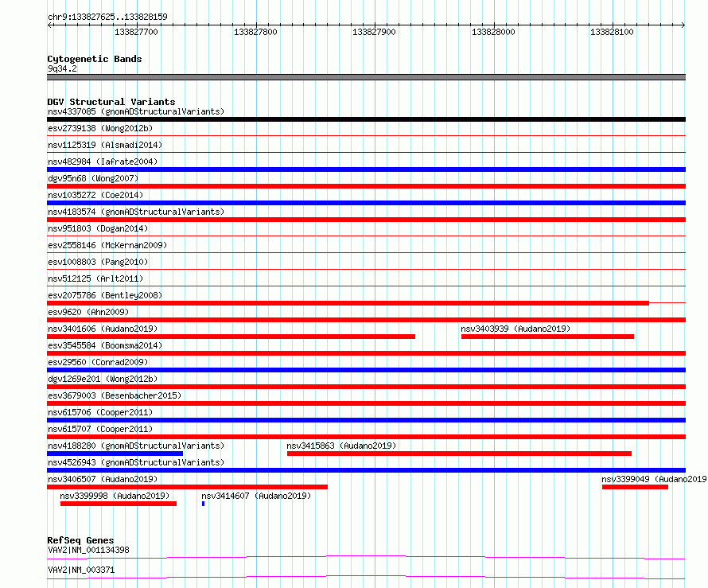This screenshot has width=708, height=588.
Task: Open variant nsv512125 (Arlt2011)
Action: pos(95,278)
